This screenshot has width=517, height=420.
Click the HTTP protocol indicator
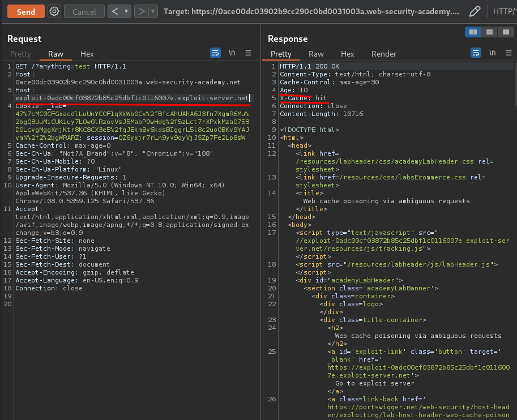[x=505, y=11]
